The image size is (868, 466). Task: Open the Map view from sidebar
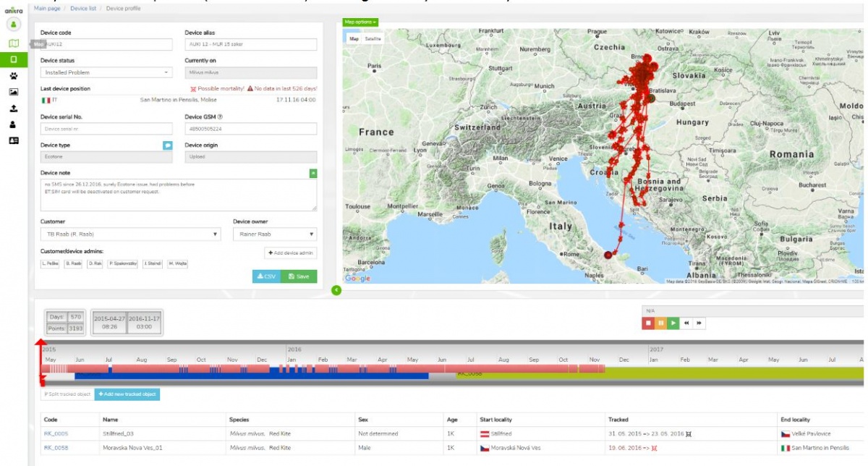[13, 43]
